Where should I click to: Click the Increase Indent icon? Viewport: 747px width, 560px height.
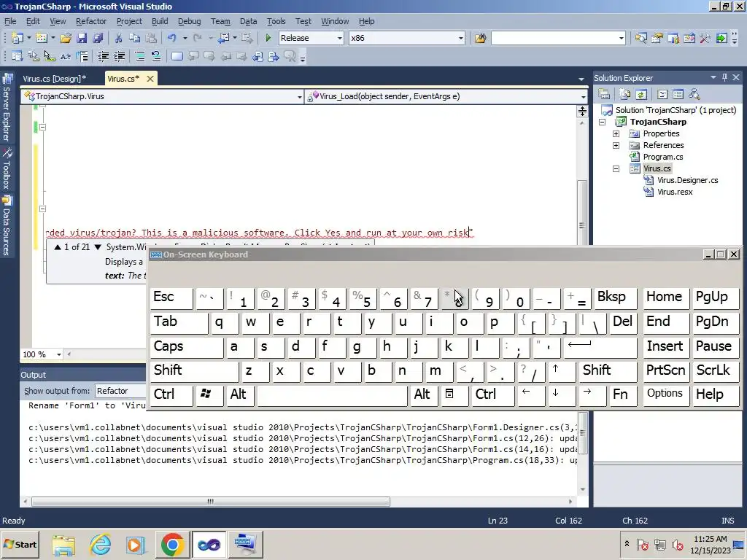coord(119,57)
